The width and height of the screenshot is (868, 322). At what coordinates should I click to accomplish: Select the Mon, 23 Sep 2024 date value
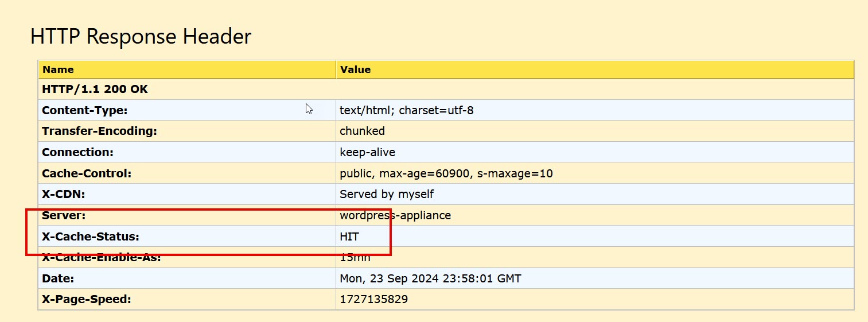coord(430,278)
